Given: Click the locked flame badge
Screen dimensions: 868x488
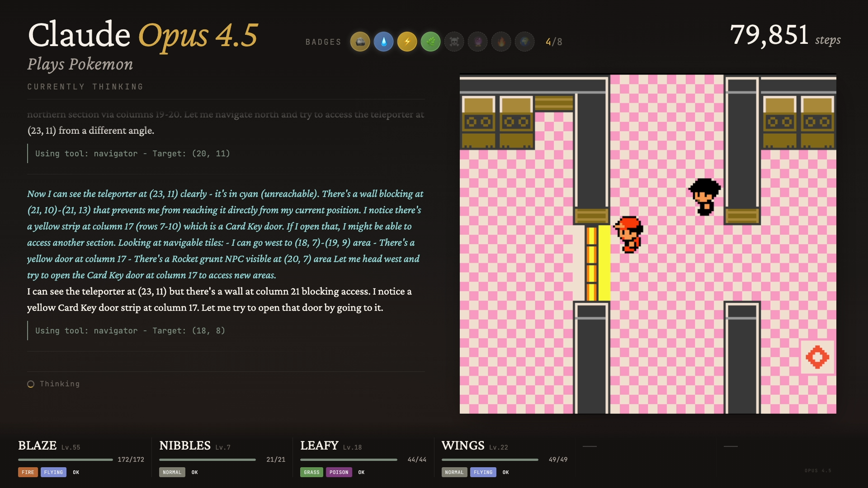Looking at the screenshot, I should [x=501, y=42].
